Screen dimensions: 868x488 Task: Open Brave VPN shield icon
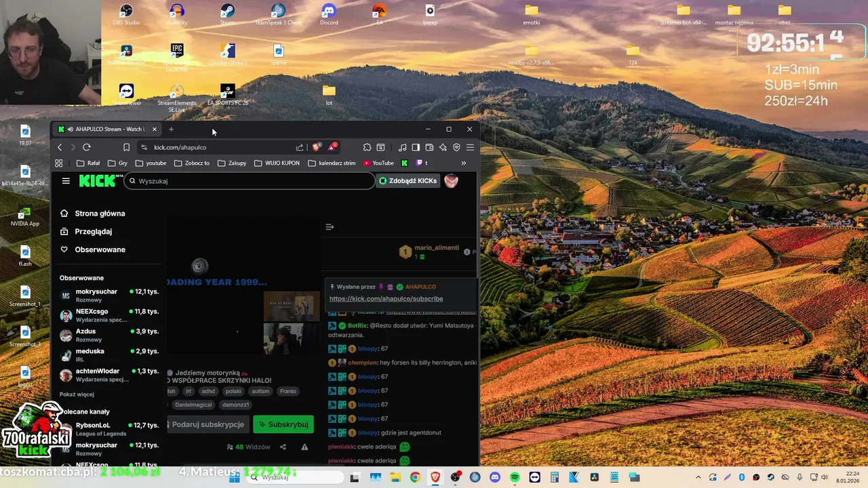[x=456, y=147]
